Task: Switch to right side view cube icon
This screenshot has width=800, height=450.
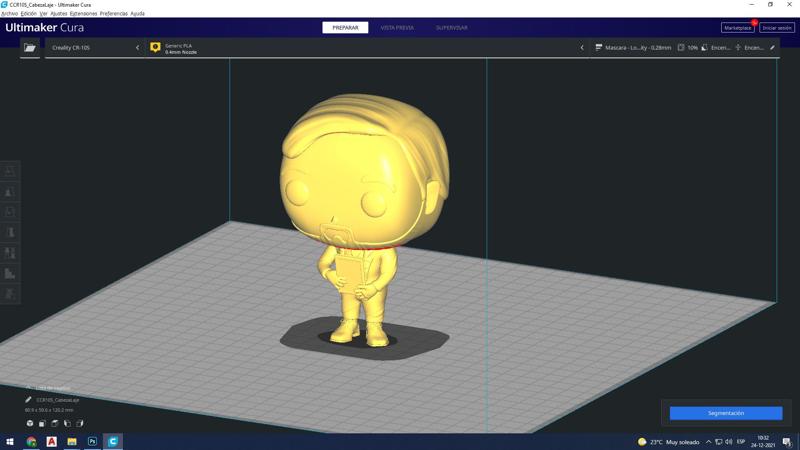Action: [x=80, y=423]
